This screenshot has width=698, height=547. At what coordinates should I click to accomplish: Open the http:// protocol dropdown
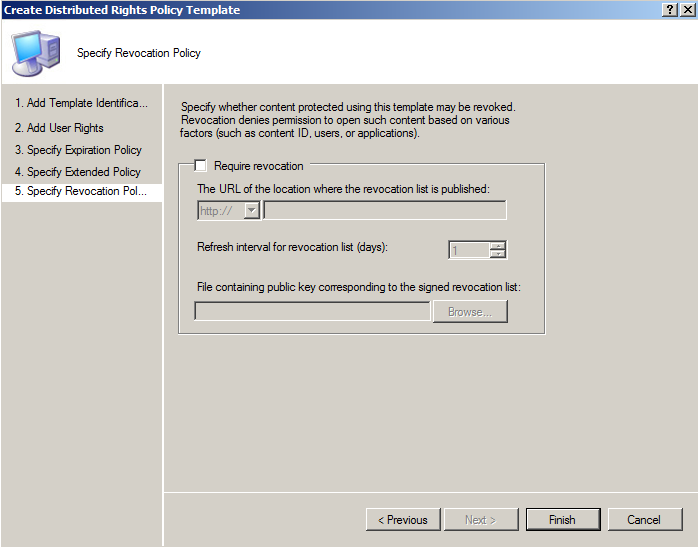tap(251, 210)
